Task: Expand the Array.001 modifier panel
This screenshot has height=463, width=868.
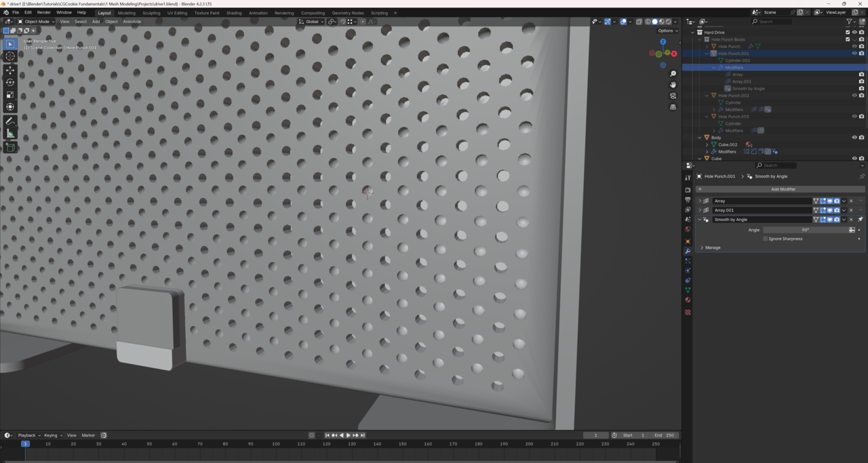Action: (x=700, y=210)
